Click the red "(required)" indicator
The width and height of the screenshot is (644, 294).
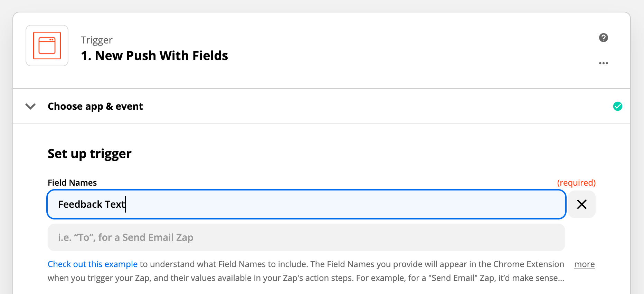coord(576,183)
